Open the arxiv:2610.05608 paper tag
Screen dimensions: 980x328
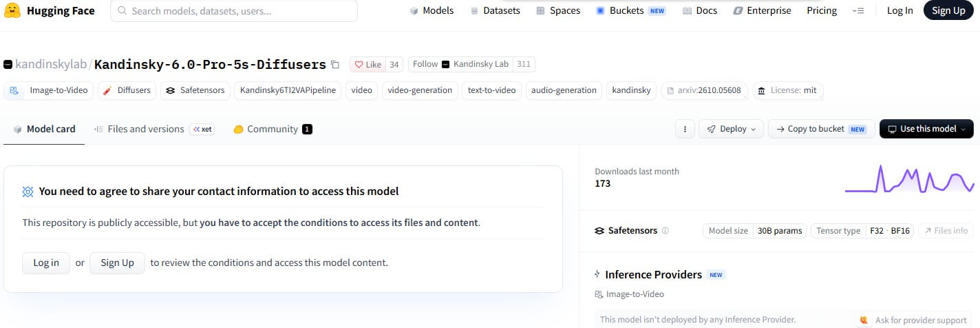[704, 90]
